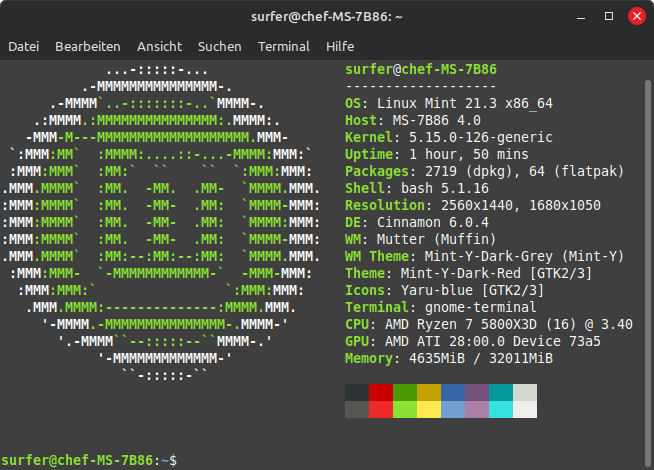Open the Datei menu
The image size is (654, 470).
tap(24, 46)
